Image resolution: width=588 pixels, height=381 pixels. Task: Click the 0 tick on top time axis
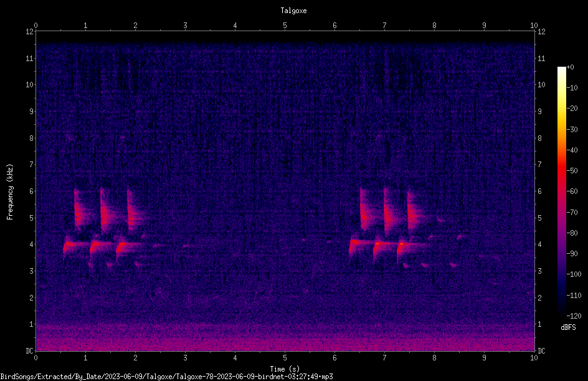(x=36, y=25)
